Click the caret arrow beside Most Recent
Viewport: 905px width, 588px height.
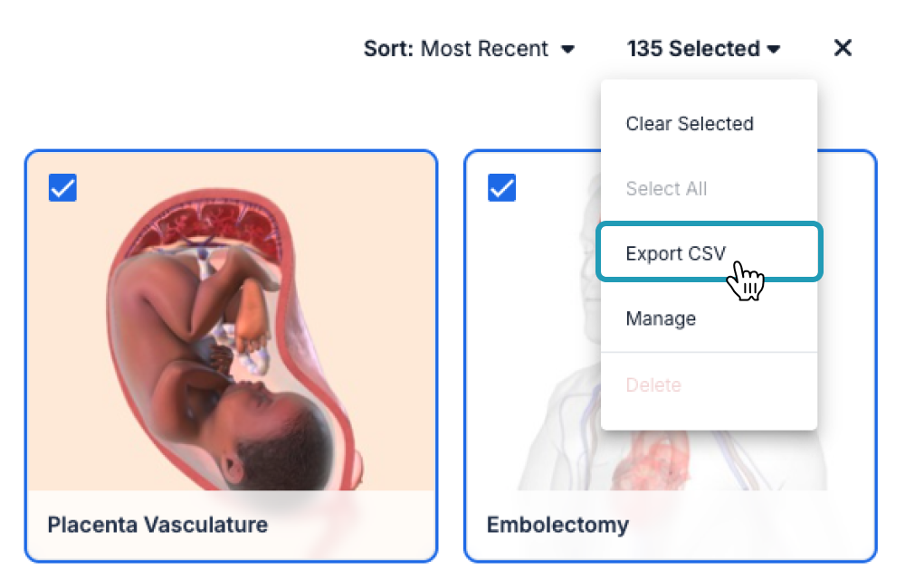point(568,50)
